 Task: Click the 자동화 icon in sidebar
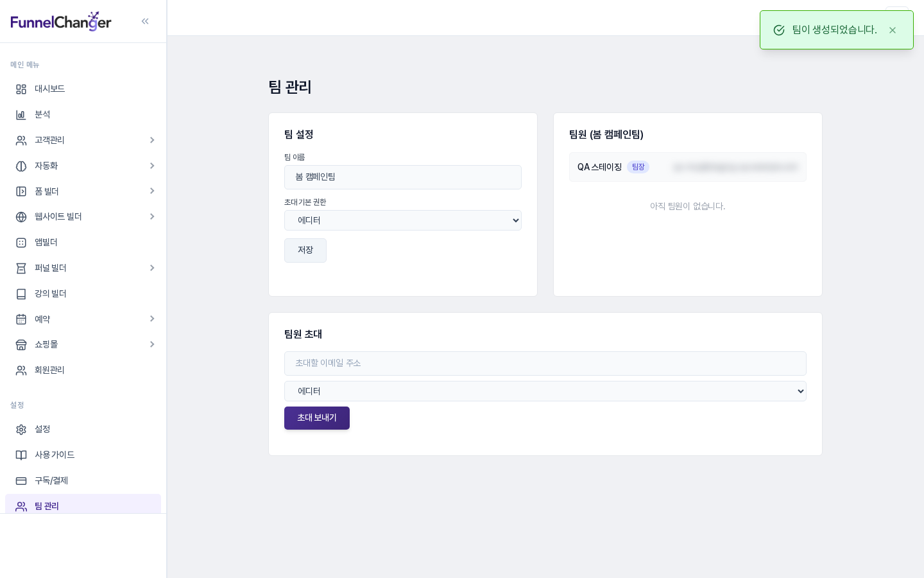tap(21, 166)
